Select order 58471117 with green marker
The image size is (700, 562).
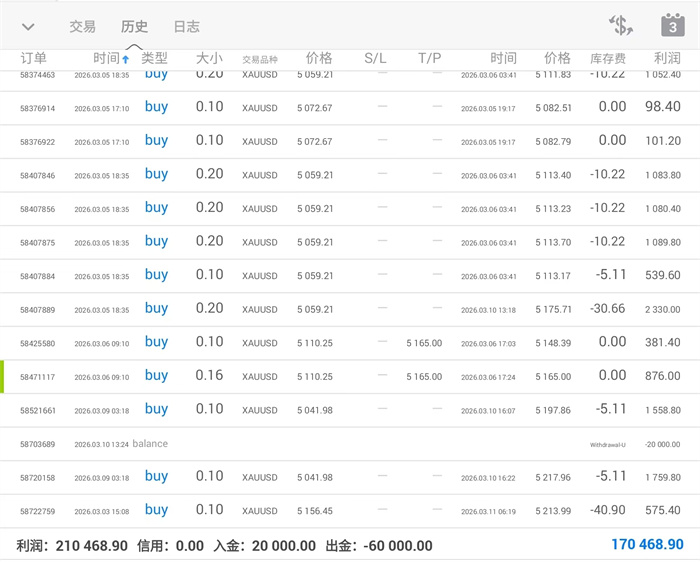coord(350,376)
